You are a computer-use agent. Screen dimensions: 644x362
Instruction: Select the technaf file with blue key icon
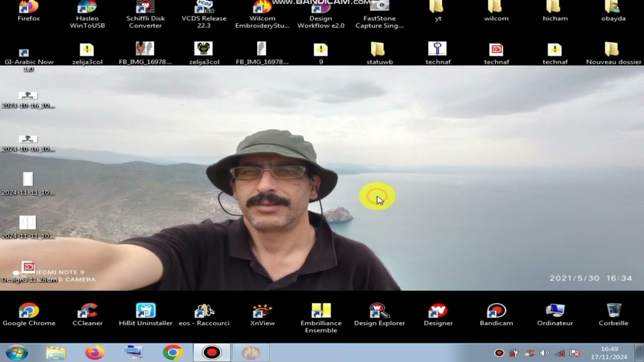click(438, 53)
